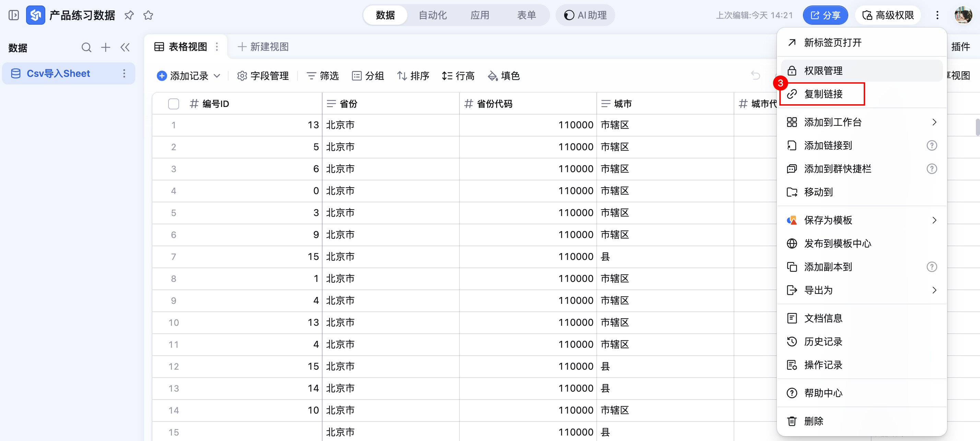Open the AI 助理 button
Screen dimensions: 980x441
pyautogui.click(x=585, y=15)
